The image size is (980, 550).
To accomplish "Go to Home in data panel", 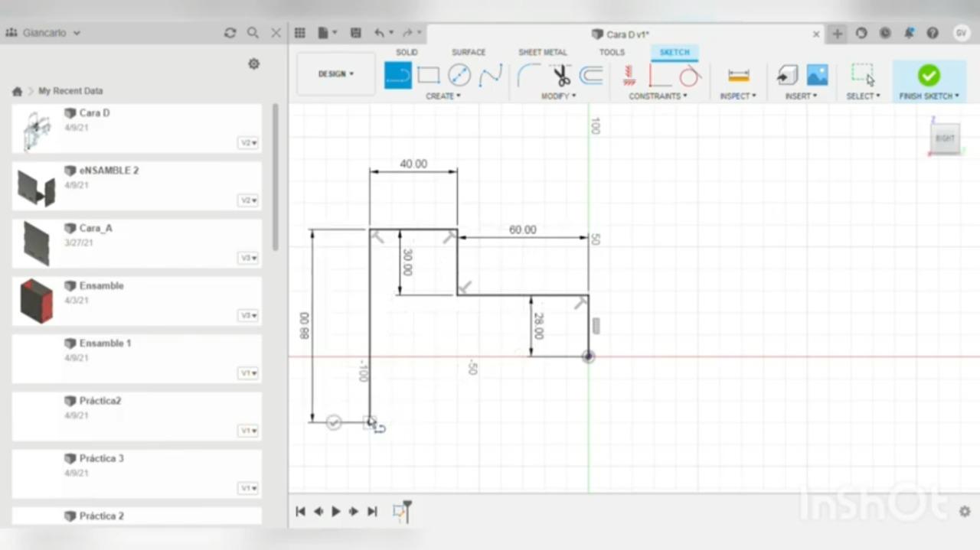I will pyautogui.click(x=17, y=91).
